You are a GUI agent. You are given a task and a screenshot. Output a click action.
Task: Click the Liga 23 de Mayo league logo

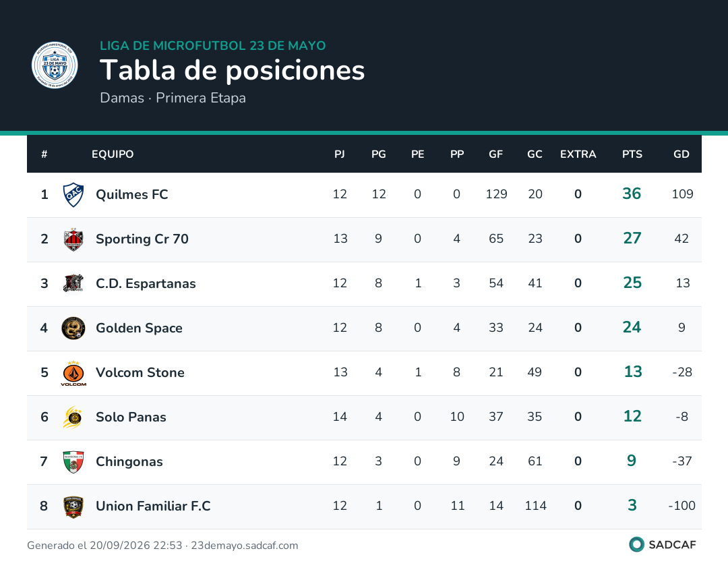[x=55, y=65]
